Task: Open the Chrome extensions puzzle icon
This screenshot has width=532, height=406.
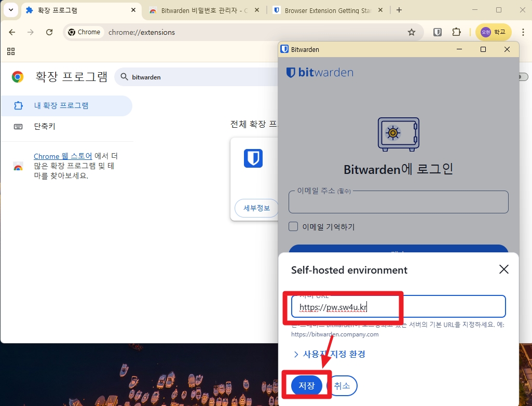Action: [x=456, y=32]
